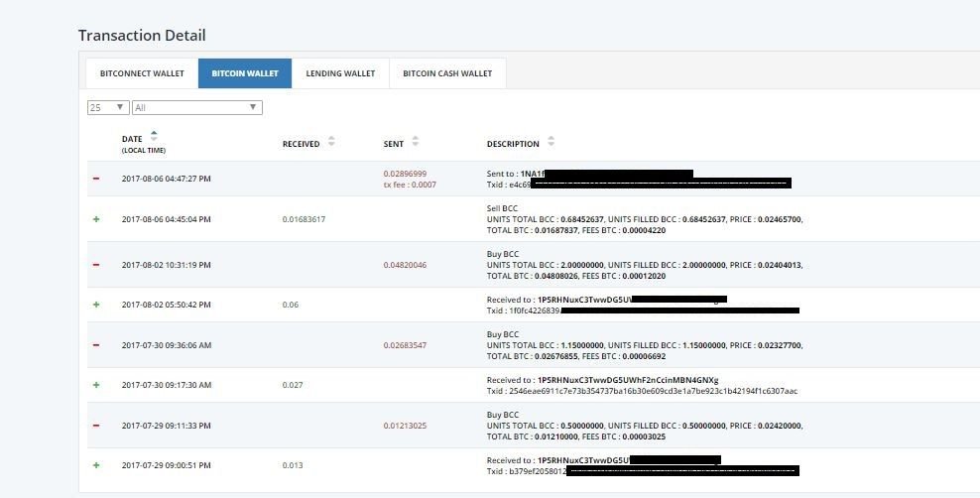Select the date 2017-08-02 05:50:42 PM
The height and width of the screenshot is (498, 980).
click(167, 305)
